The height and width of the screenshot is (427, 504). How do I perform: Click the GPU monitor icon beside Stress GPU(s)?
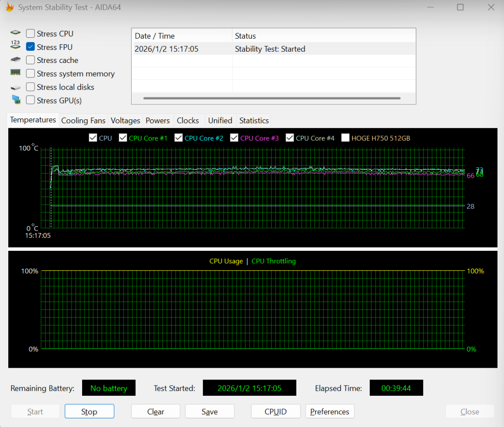click(16, 100)
